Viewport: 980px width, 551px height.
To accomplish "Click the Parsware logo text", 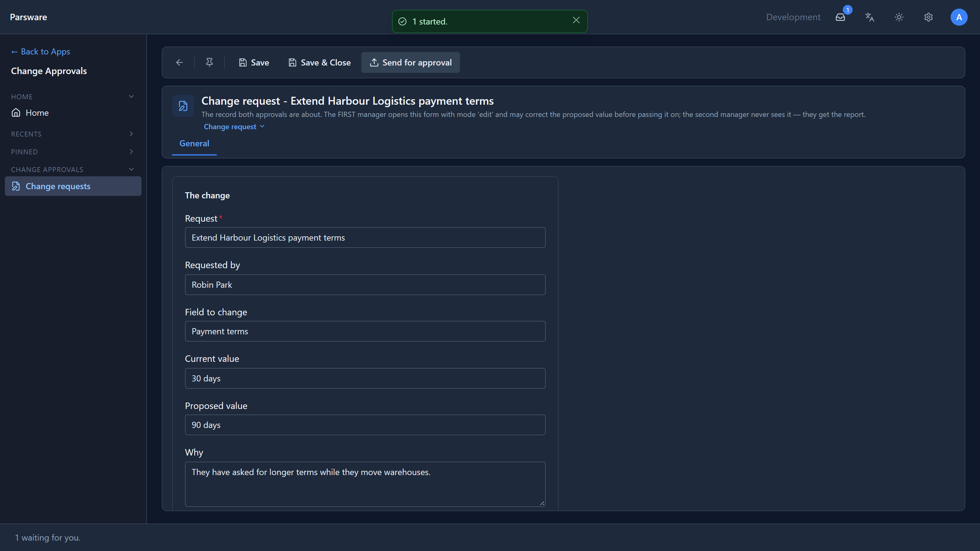I will (28, 17).
